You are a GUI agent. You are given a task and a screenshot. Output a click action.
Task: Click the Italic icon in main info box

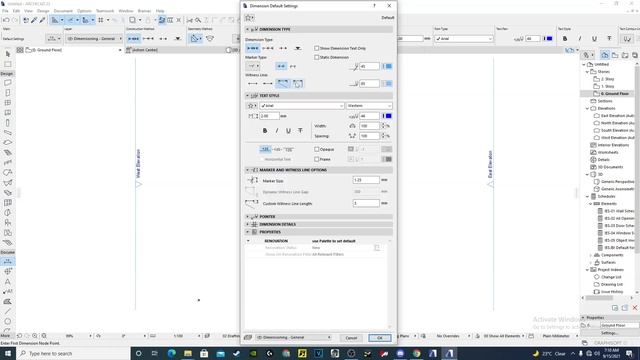pos(580,39)
